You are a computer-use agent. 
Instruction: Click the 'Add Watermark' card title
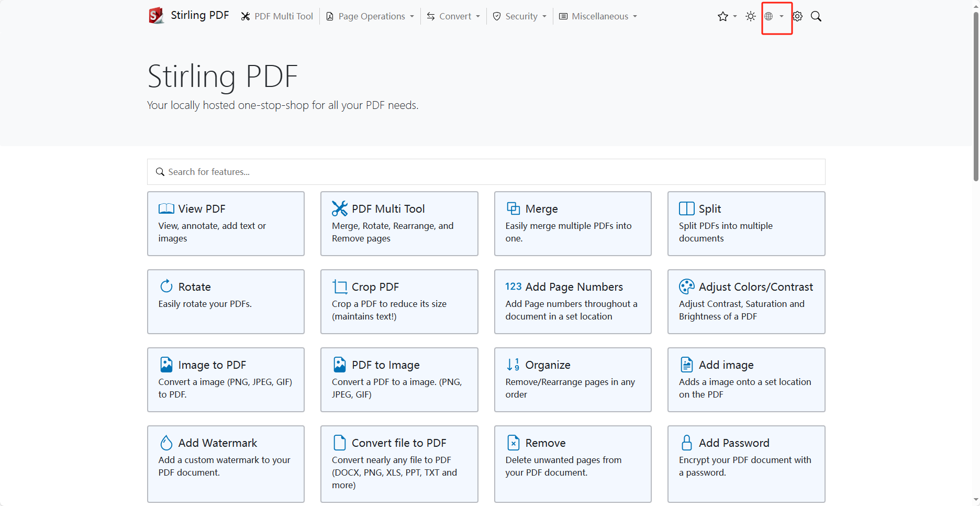(217, 443)
